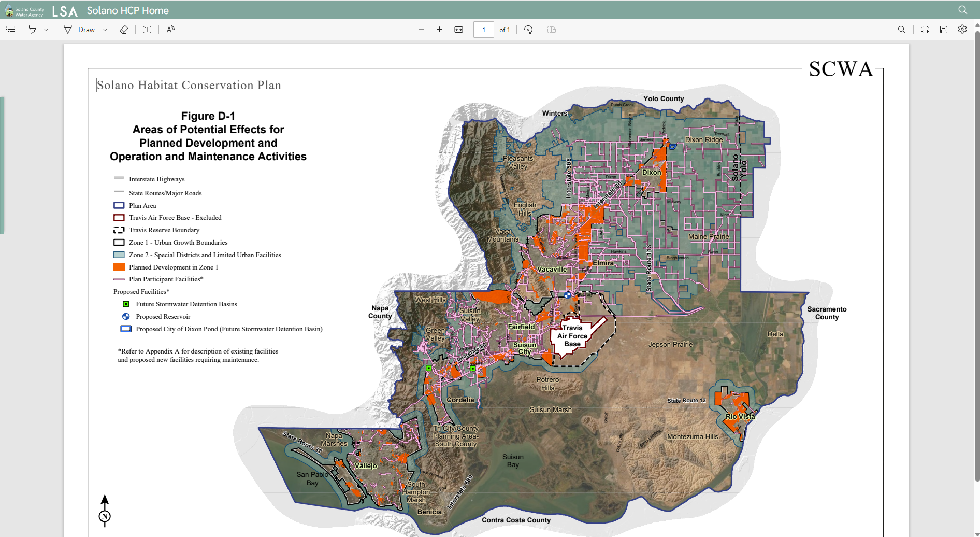Click 'Zone 1 - Urban Growth Boundaries' legend text
Screen dimensions: 980x537
click(178, 243)
